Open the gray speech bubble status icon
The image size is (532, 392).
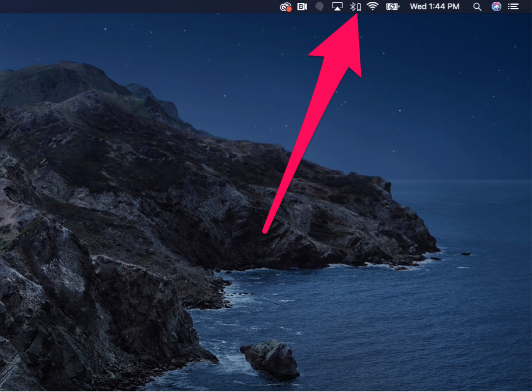click(319, 7)
